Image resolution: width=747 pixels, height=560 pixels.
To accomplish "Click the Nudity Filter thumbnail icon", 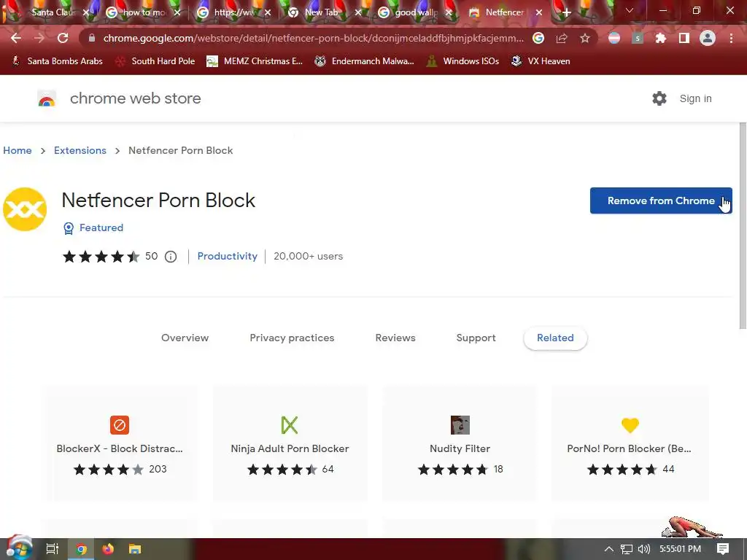I will [x=460, y=425].
